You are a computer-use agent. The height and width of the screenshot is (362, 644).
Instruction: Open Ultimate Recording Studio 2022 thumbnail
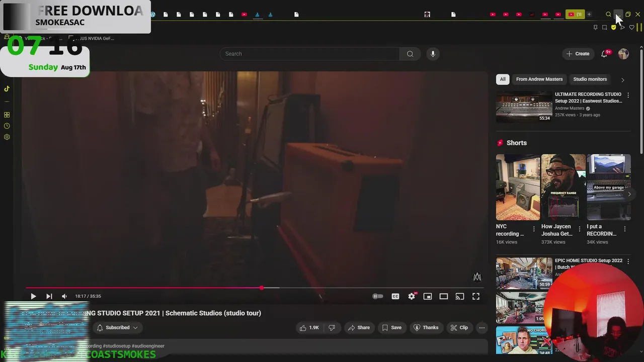[524, 107]
